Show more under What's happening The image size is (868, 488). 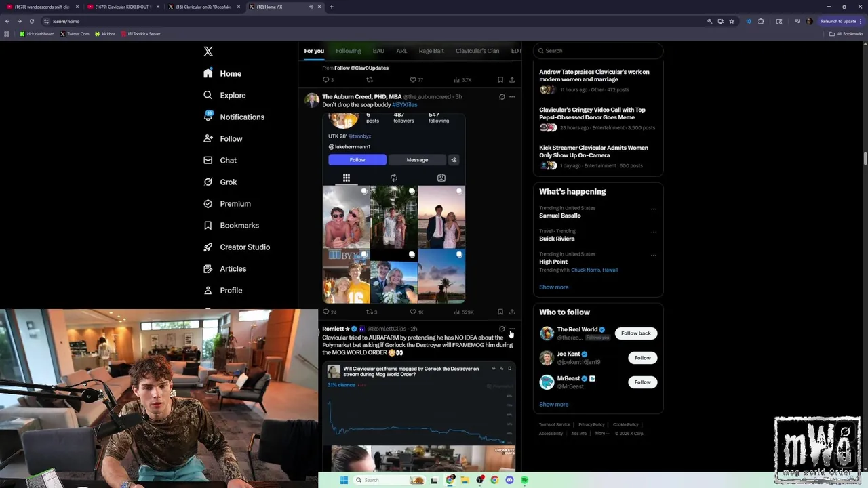pos(554,287)
